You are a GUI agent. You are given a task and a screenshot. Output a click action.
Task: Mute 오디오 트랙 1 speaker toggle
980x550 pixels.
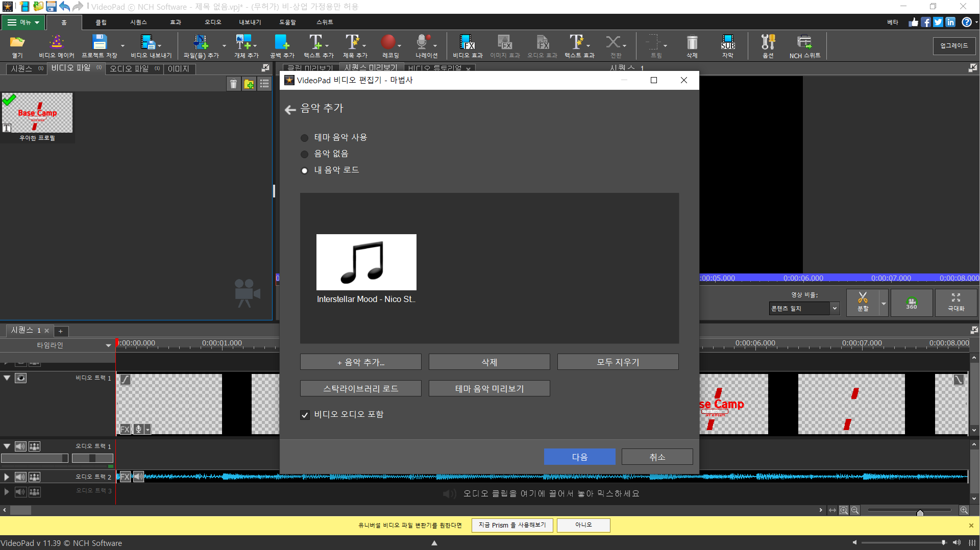click(x=20, y=446)
